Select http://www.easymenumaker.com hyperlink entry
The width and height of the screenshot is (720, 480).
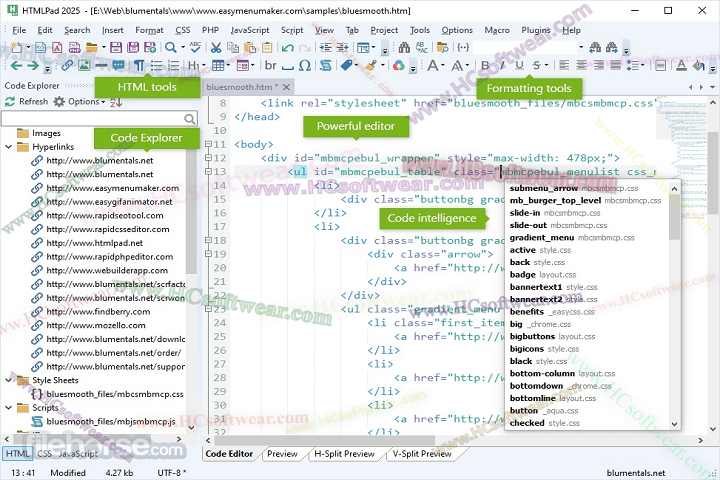click(x=112, y=188)
